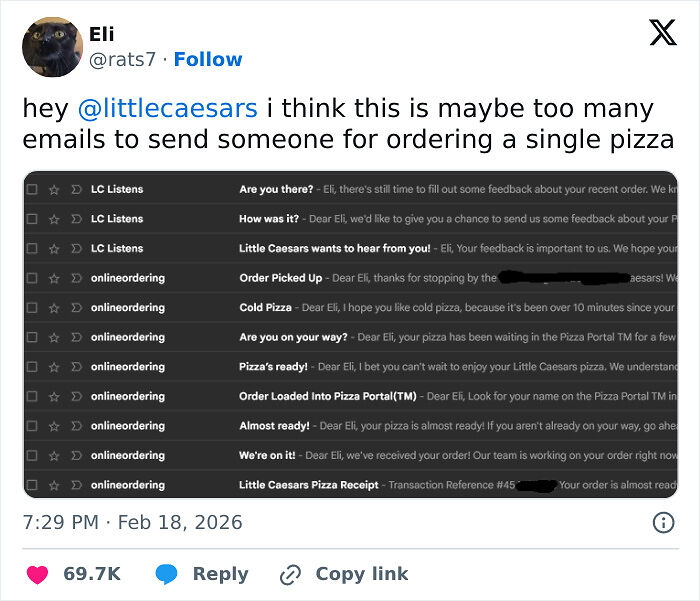Star the 'Little Caesars Pizza Receipt' email

pos(53,485)
